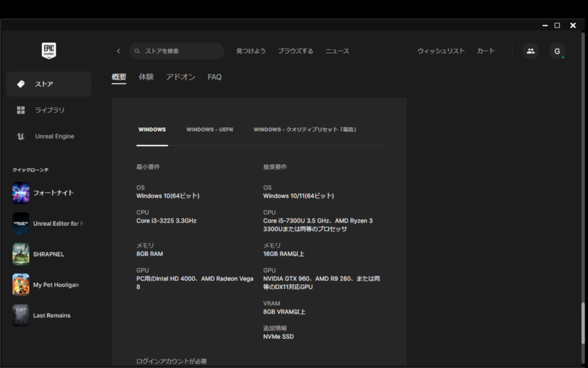Click the Unreal Engine label in the sidebar
This screenshot has height=368, width=588.
(55, 136)
